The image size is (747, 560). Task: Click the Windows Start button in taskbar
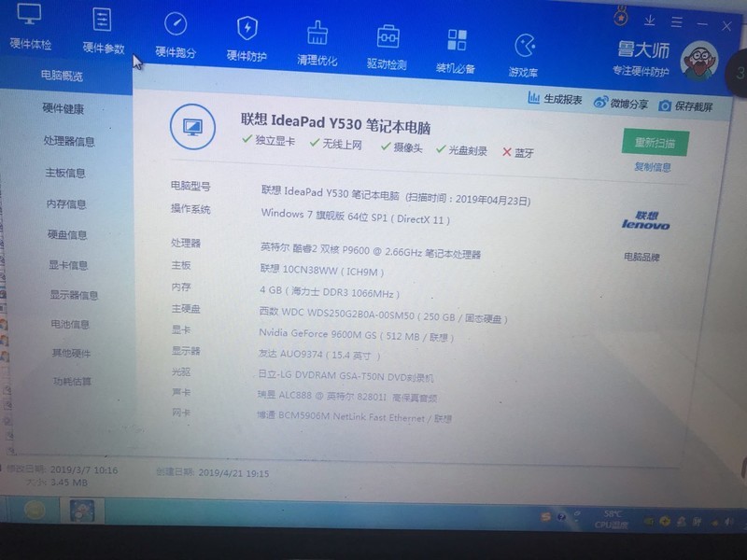[34, 511]
